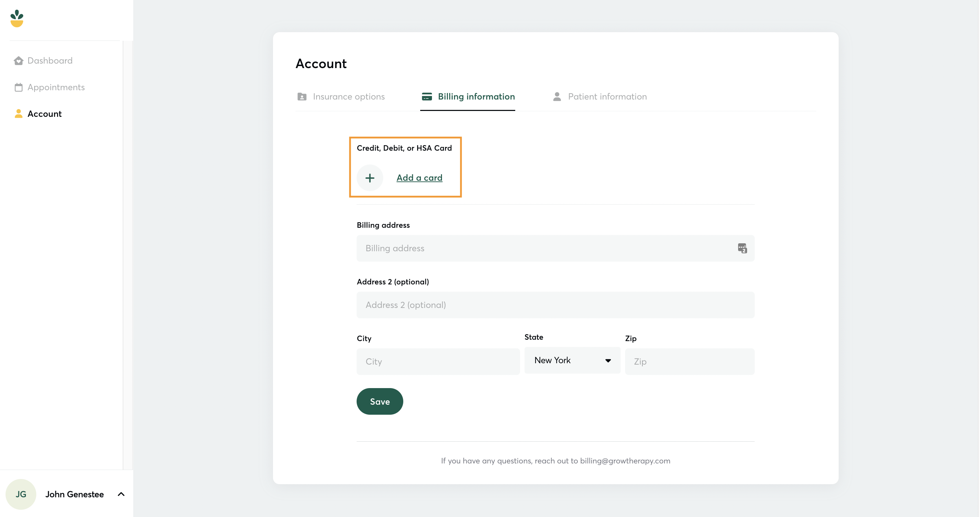Click the Appointments calendar icon
This screenshot has height=517, width=980.
[x=18, y=87]
